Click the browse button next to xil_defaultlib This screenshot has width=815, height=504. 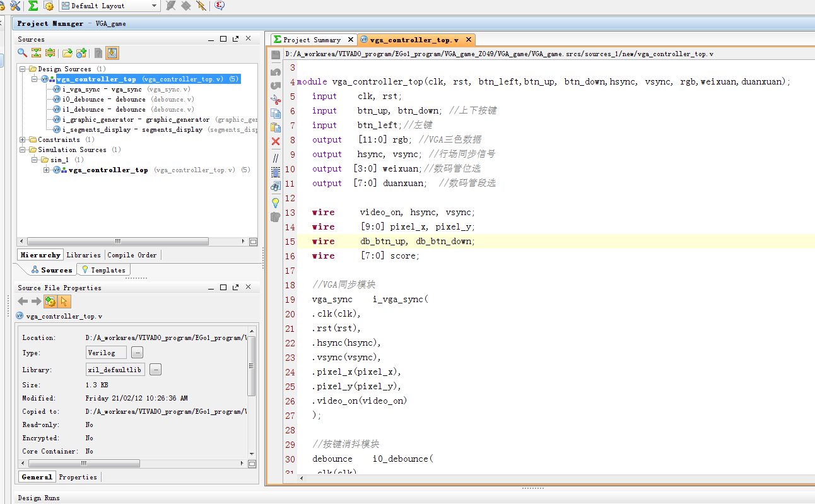point(155,370)
